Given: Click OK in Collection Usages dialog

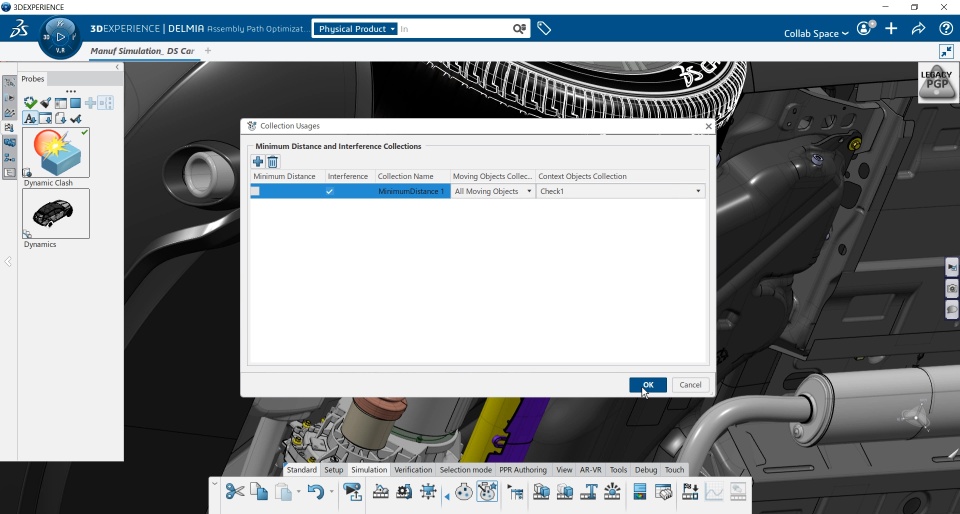Looking at the screenshot, I should pyautogui.click(x=648, y=385).
